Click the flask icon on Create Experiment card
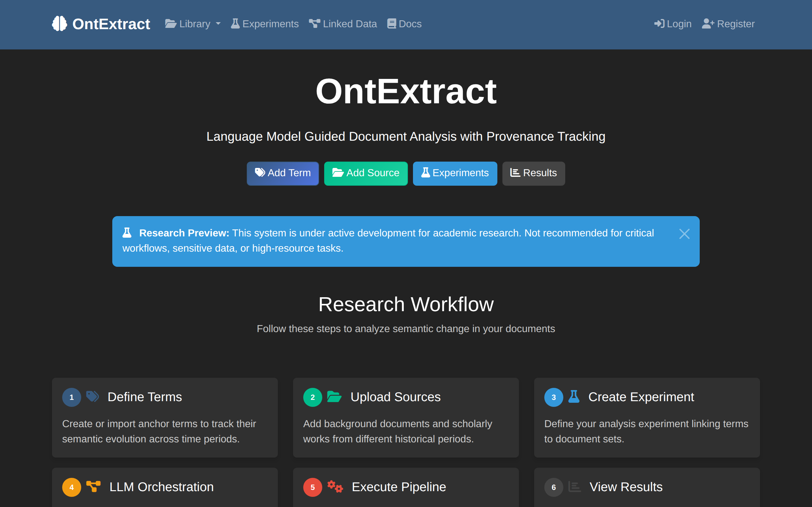This screenshot has height=507, width=812. coord(574,397)
